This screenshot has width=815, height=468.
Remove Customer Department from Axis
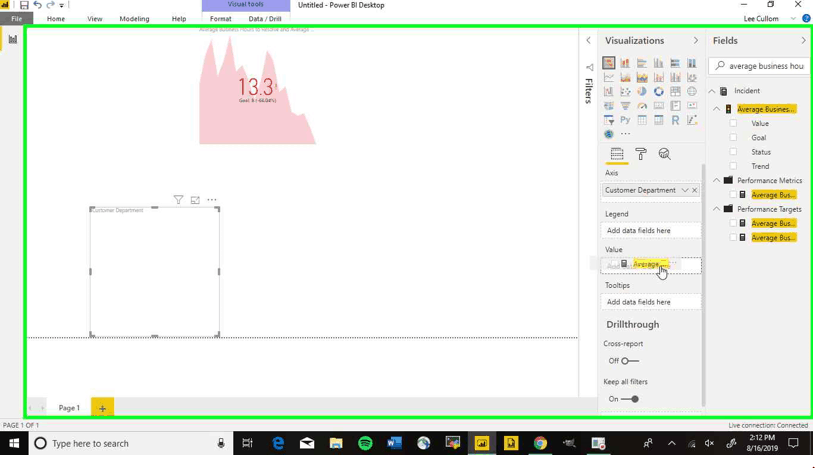[695, 190]
